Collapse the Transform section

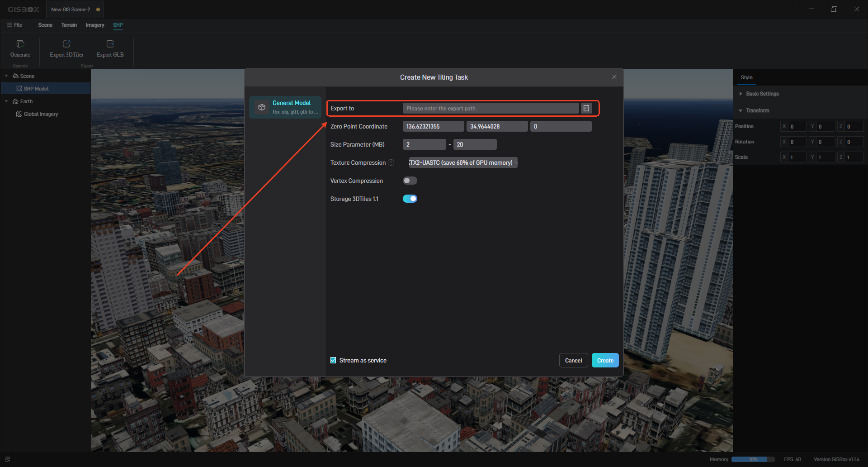741,110
